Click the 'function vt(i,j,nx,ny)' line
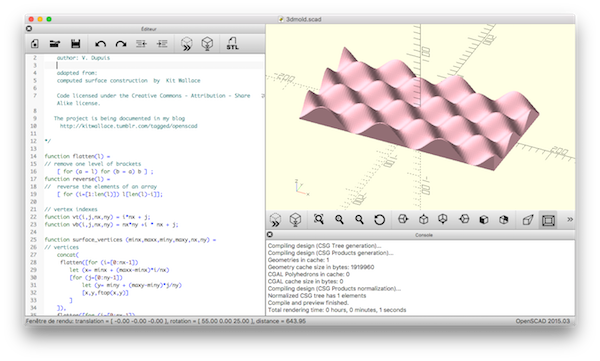This screenshot has height=361, width=600. pos(97,217)
